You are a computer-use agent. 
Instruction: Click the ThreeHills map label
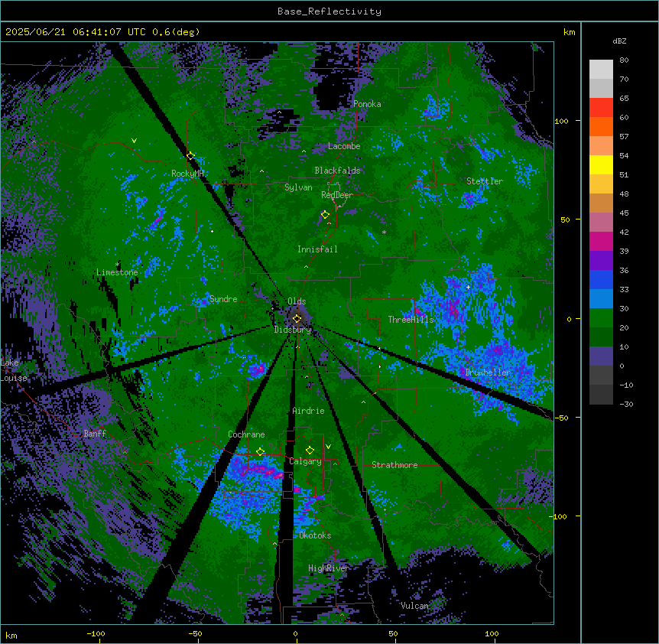pos(411,320)
